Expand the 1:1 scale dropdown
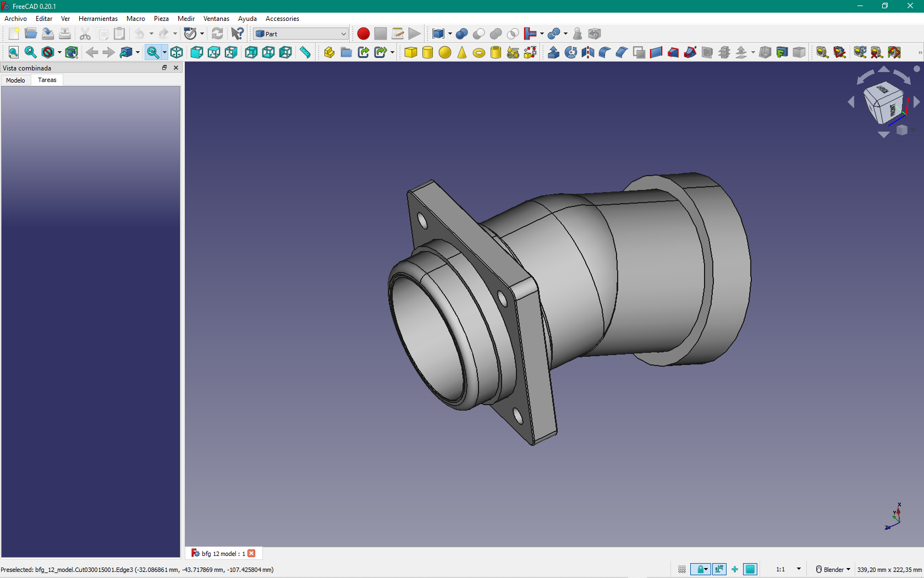924x578 pixels. [799, 569]
